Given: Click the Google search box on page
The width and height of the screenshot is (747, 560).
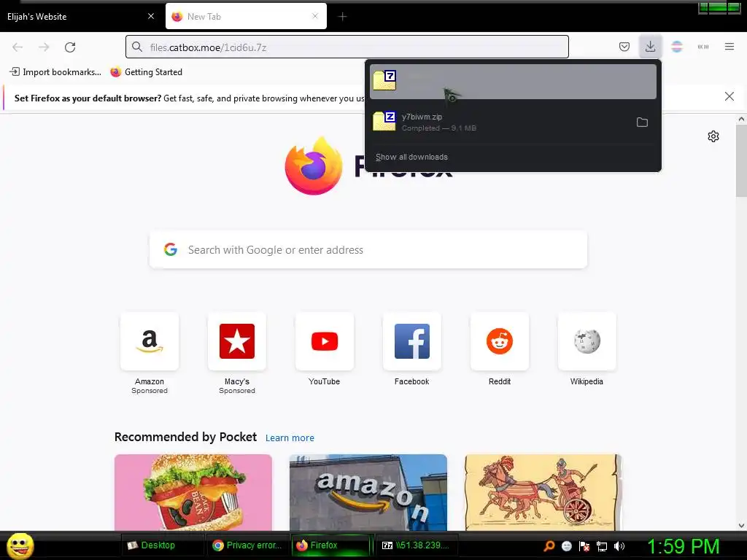Looking at the screenshot, I should [368, 250].
